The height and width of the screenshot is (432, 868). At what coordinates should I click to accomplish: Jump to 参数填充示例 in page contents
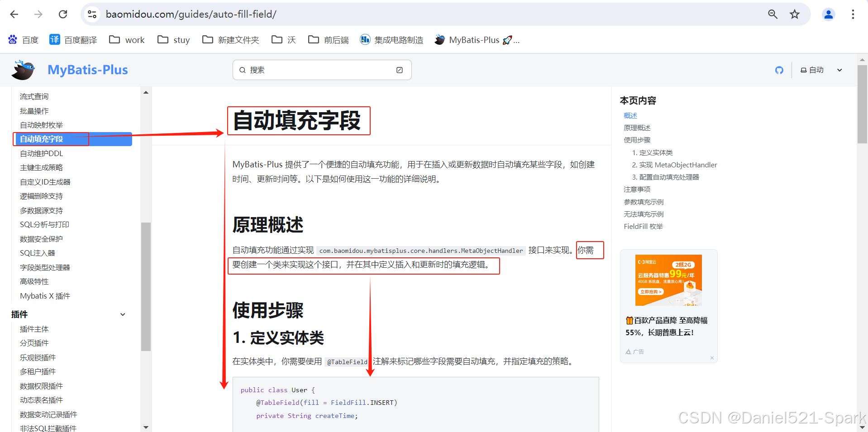point(644,202)
